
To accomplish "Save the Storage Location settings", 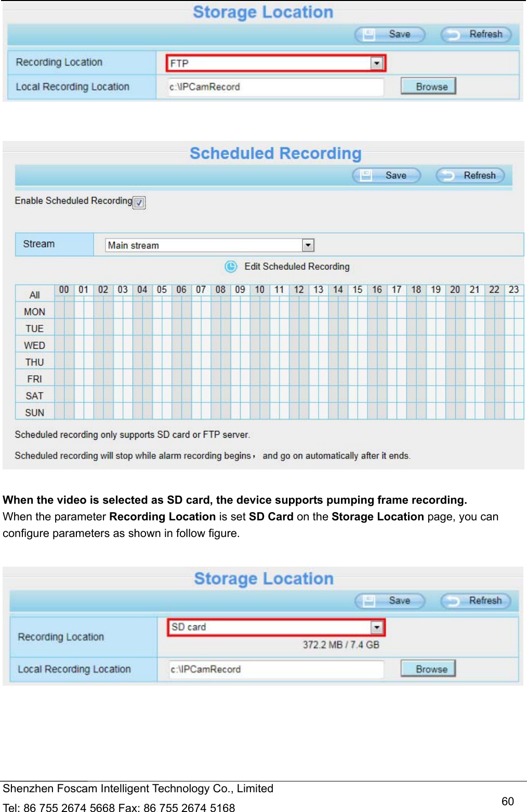I will click(x=390, y=34).
